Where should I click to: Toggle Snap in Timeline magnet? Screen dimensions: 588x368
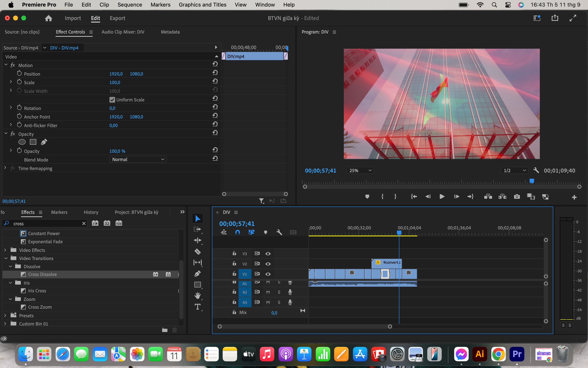[x=238, y=232]
